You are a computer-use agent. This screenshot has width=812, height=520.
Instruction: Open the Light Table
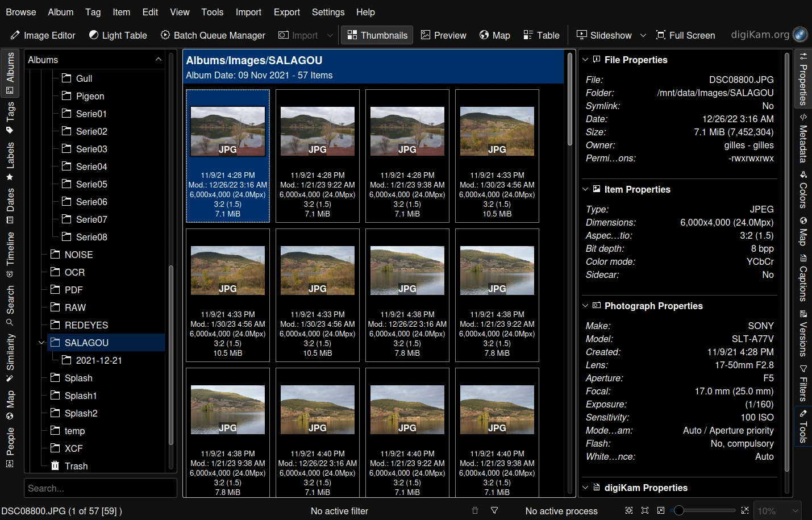(x=118, y=35)
